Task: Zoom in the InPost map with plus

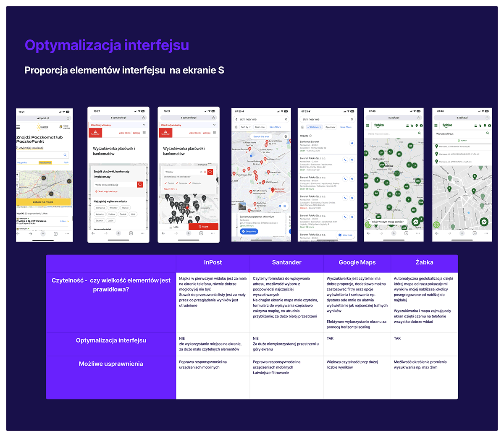Action: (17, 175)
